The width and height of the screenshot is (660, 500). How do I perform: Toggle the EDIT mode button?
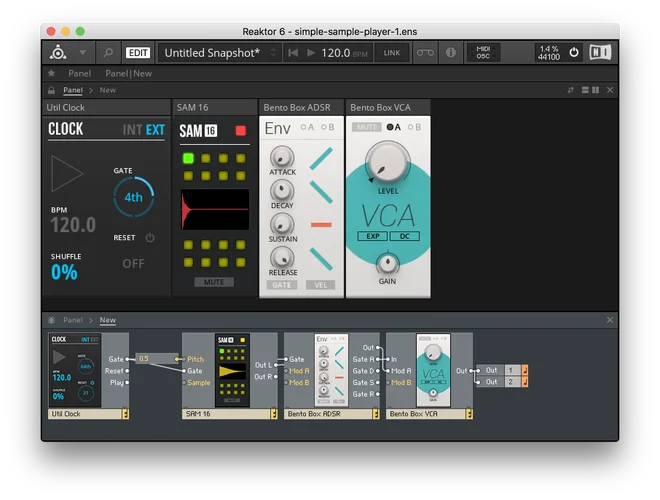pos(138,52)
